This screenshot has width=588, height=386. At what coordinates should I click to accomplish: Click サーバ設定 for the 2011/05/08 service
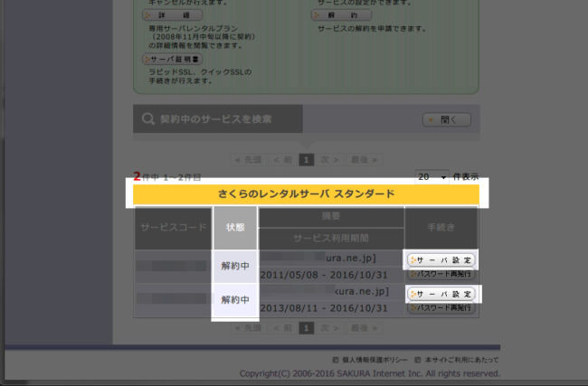(441, 260)
